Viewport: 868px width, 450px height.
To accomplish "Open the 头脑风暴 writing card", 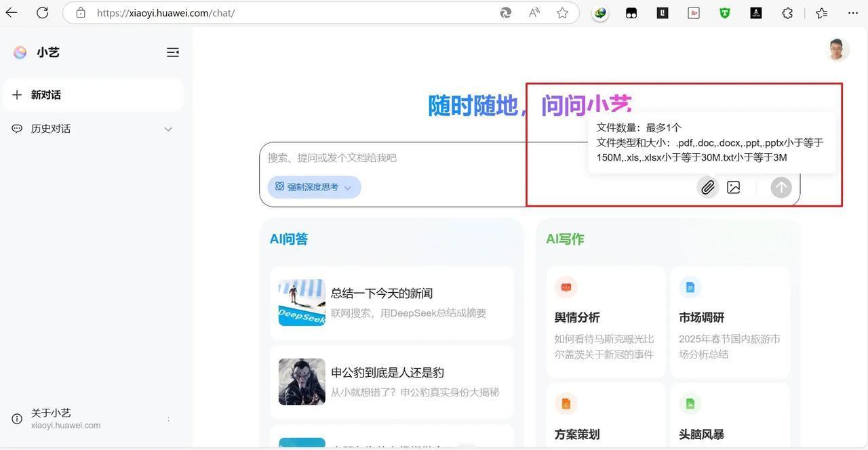I will coord(730,415).
